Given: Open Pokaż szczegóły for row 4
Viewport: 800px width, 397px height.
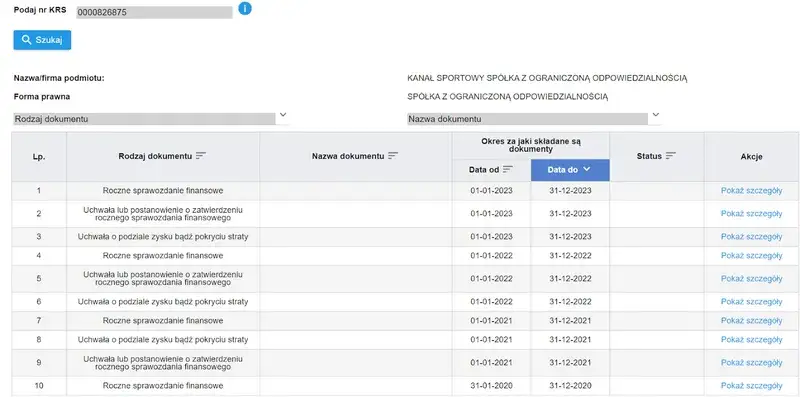Looking at the screenshot, I should point(751,256).
